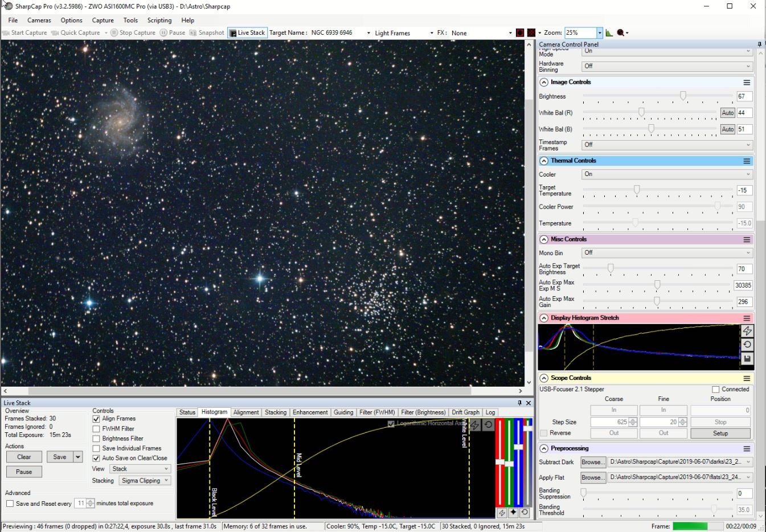Open the Stacking Sigma Clipping dropdown
This screenshot has height=532, width=766.
pyautogui.click(x=145, y=481)
